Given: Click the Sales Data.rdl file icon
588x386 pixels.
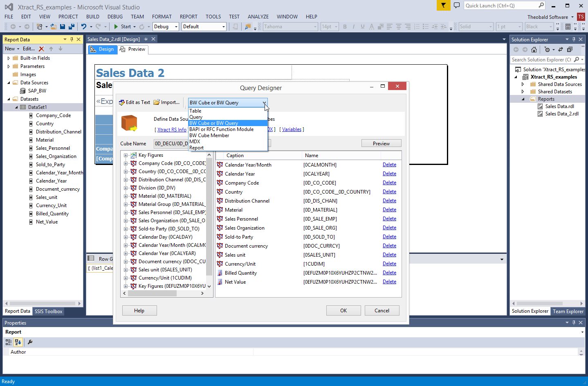Looking at the screenshot, I should click(540, 106).
